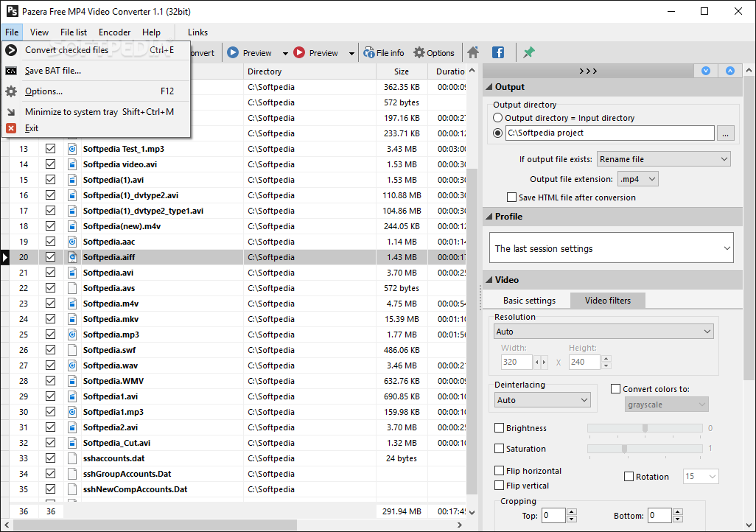
Task: Collapse the Profile section
Action: [x=489, y=217]
